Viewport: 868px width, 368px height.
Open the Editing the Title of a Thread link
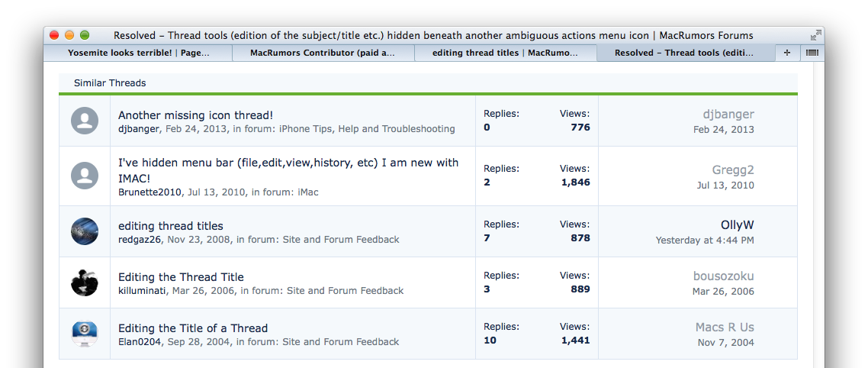pos(193,328)
